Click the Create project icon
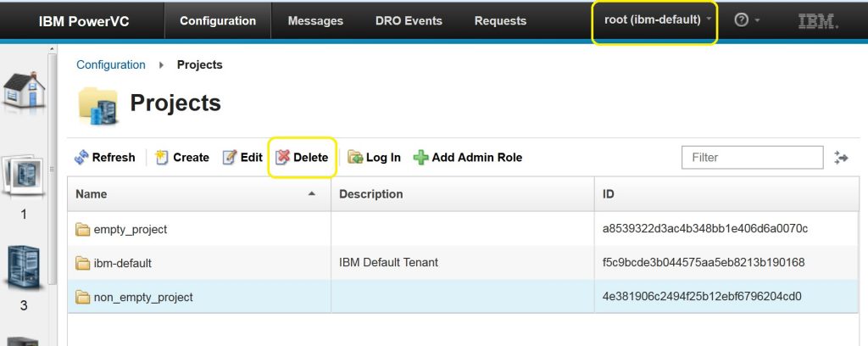The image size is (868, 346). (x=162, y=158)
